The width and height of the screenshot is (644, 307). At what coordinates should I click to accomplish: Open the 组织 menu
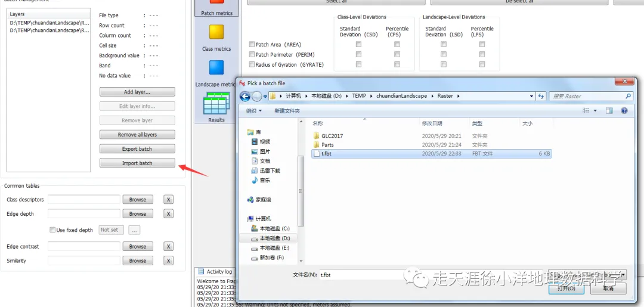pos(254,111)
